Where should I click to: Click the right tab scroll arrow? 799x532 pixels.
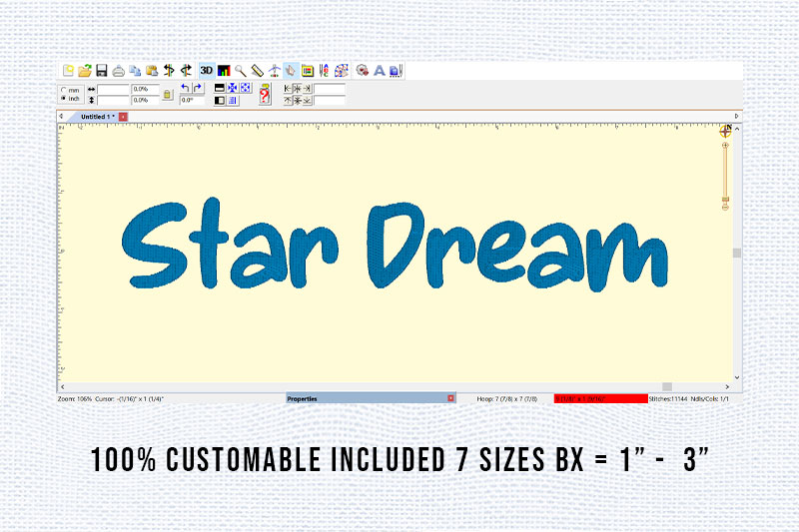coord(736,116)
